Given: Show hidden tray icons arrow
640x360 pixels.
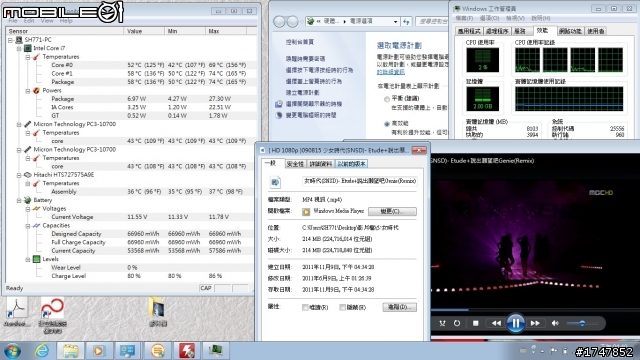Looking at the screenshot, I should click(542, 351).
